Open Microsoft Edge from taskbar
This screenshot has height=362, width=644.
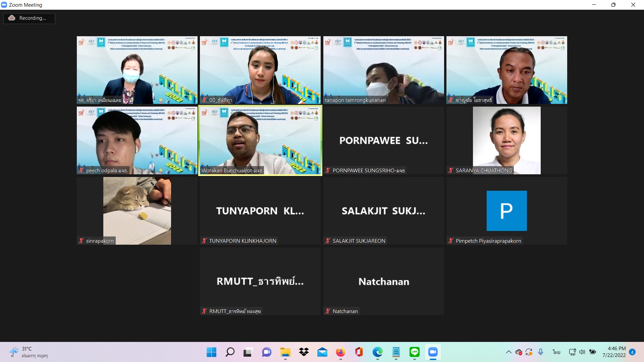[377, 352]
